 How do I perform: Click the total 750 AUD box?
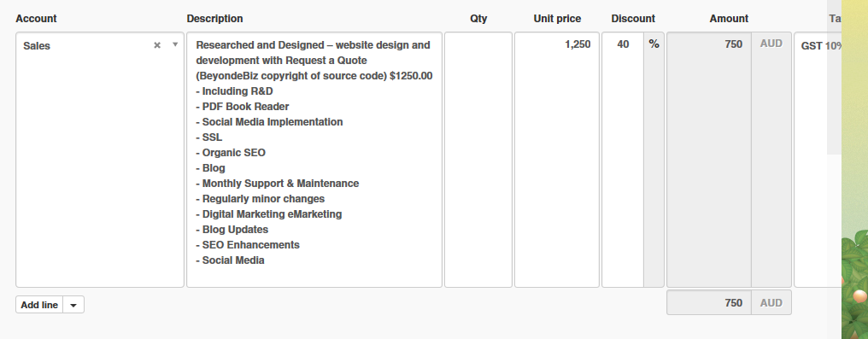click(x=729, y=302)
